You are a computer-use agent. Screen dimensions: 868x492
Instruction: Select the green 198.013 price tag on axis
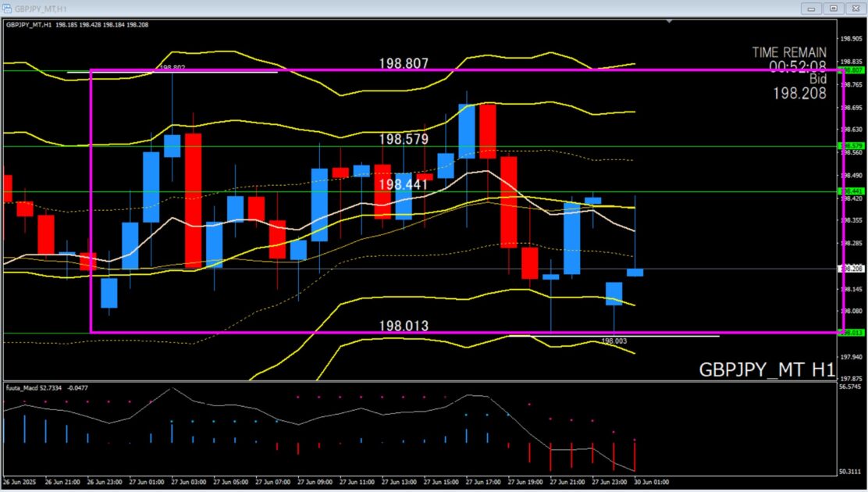tap(849, 333)
